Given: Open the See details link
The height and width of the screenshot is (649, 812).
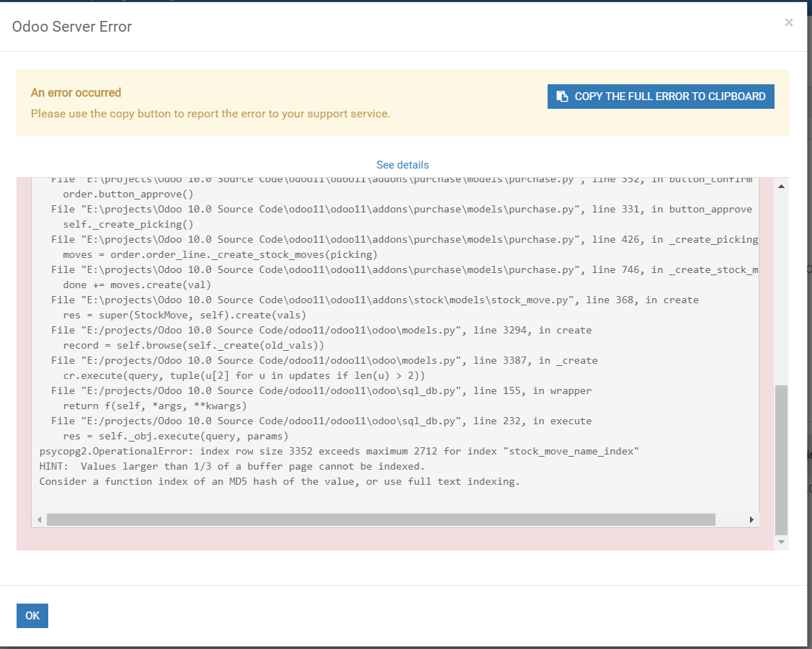Looking at the screenshot, I should [402, 165].
